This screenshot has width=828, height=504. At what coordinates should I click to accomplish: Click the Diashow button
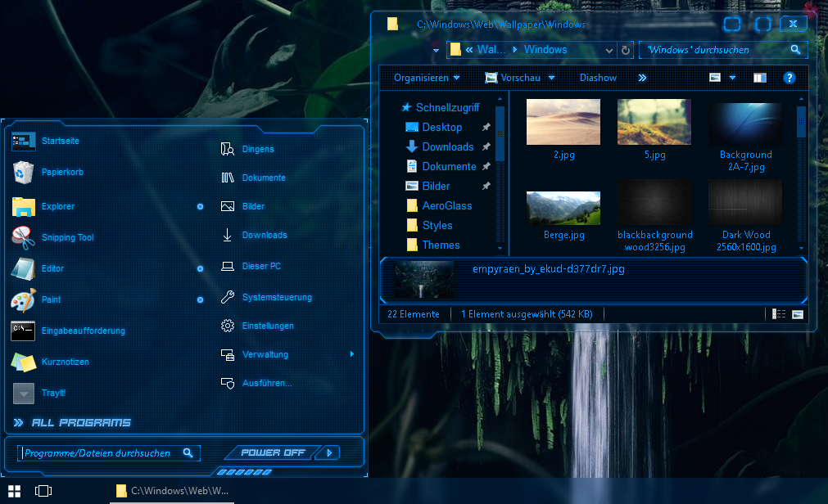point(598,78)
